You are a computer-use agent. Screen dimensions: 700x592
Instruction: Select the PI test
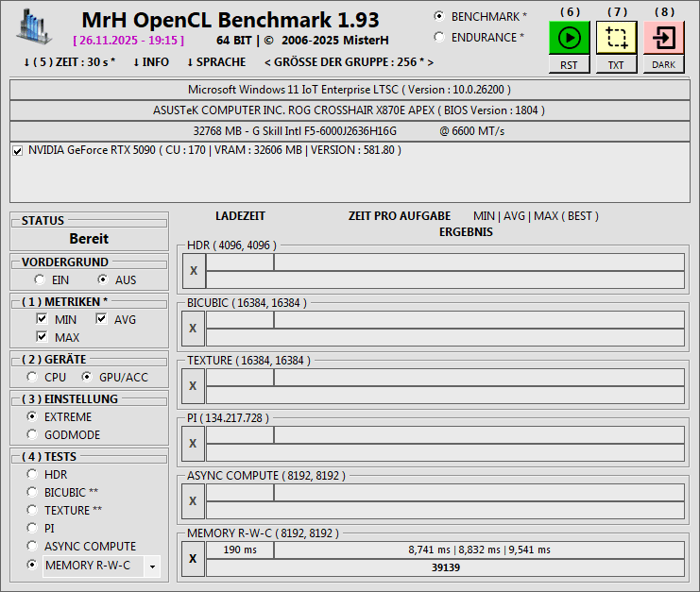coord(32,528)
